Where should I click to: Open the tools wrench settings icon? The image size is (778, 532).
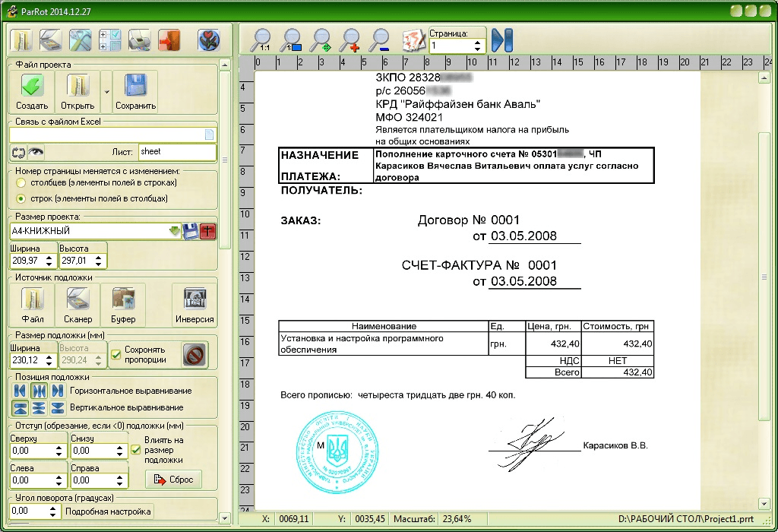[x=80, y=40]
